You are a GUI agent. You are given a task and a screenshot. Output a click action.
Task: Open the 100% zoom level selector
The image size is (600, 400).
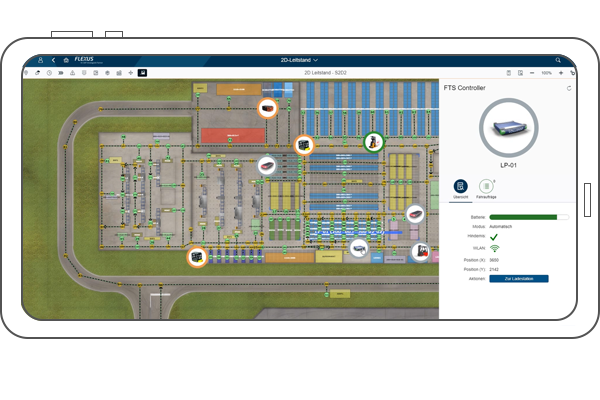click(546, 73)
